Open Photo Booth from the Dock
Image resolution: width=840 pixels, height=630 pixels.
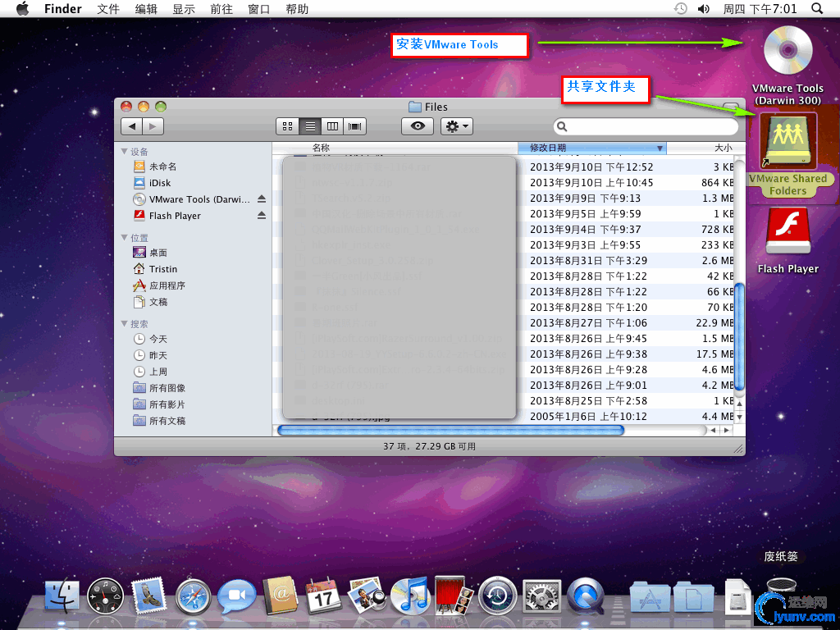(x=454, y=596)
